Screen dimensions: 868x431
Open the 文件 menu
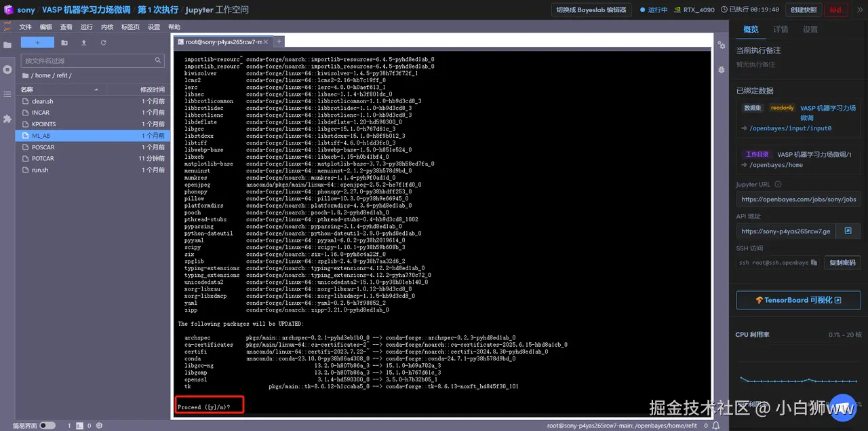(25, 27)
